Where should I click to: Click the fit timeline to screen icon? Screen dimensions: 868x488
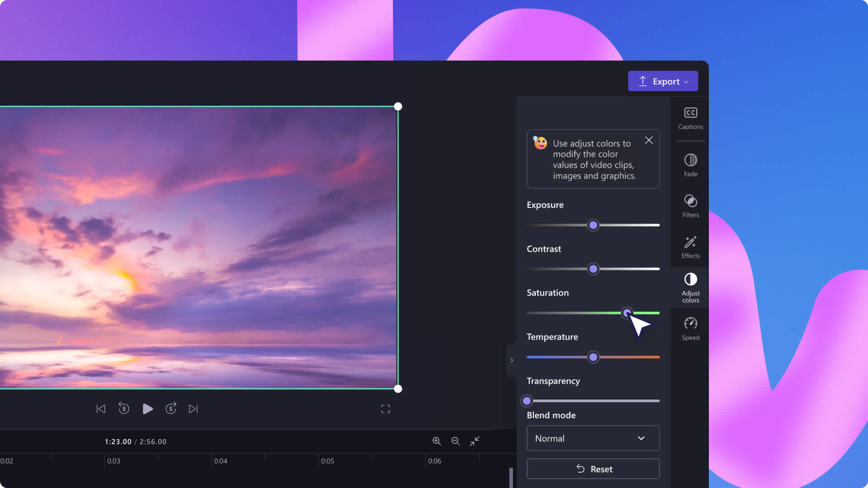pos(476,441)
